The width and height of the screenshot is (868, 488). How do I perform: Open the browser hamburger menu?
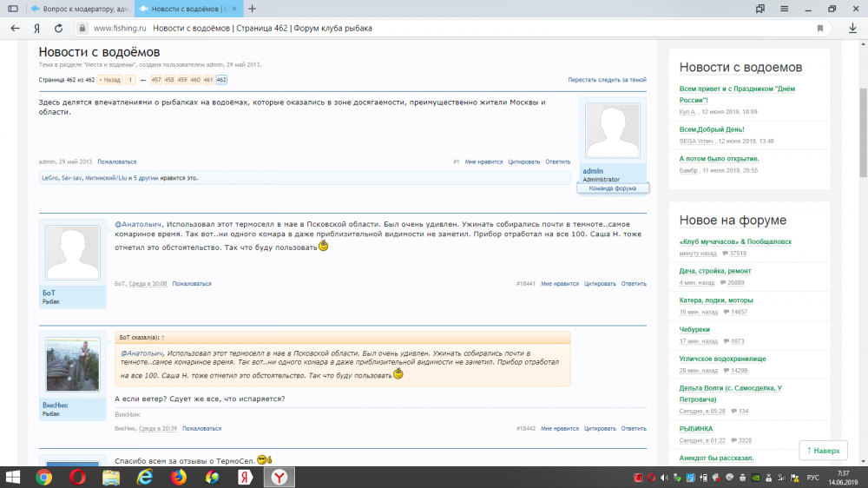(x=787, y=8)
